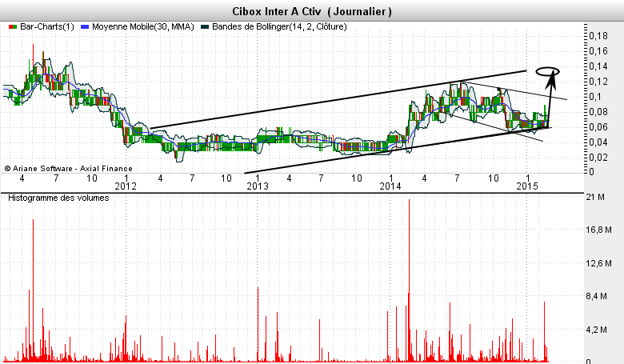
Task: Select the Moyenne Mobile(30, MMA) legend label
Action: 143,26
